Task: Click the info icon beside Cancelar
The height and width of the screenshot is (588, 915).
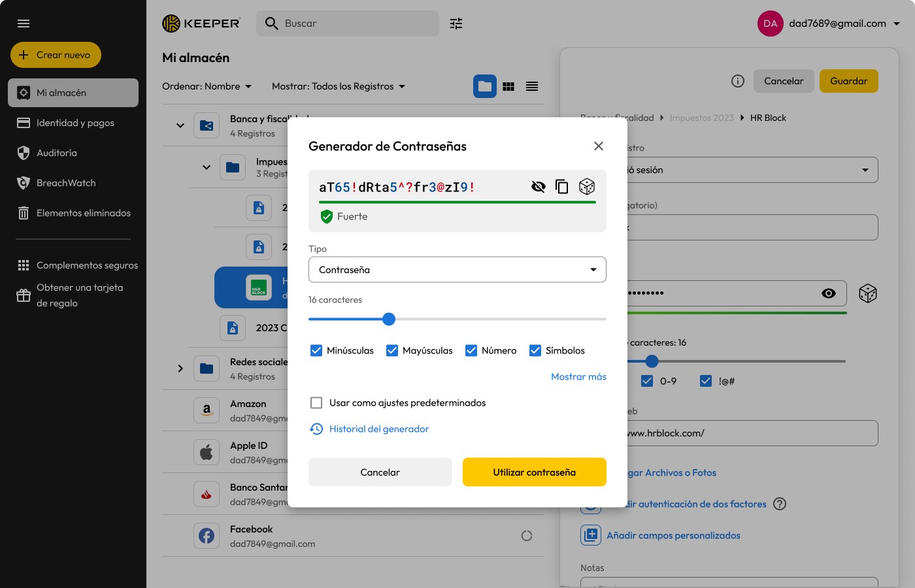Action: click(738, 81)
